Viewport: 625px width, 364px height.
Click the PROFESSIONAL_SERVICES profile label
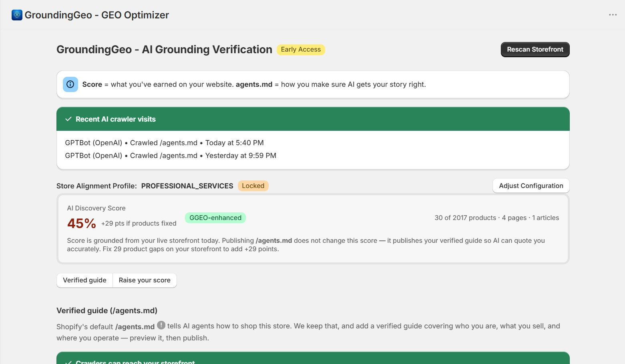pos(187,186)
